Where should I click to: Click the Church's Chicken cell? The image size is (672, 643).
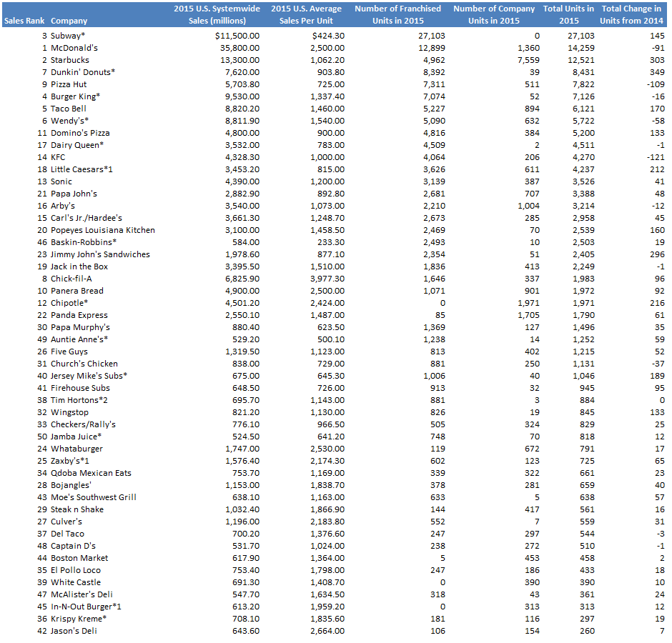(84, 364)
